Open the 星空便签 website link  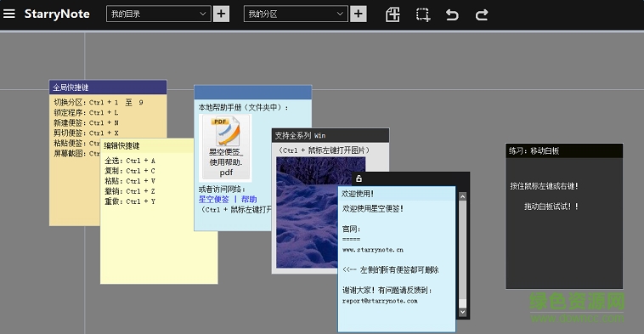tap(213, 199)
